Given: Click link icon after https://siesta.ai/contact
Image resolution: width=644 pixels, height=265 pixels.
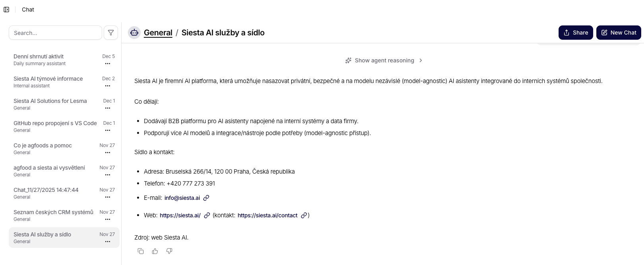Looking at the screenshot, I should tap(304, 215).
